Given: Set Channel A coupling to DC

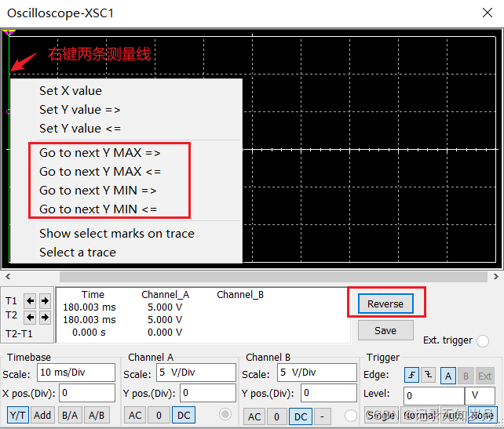Looking at the screenshot, I should 184,415.
